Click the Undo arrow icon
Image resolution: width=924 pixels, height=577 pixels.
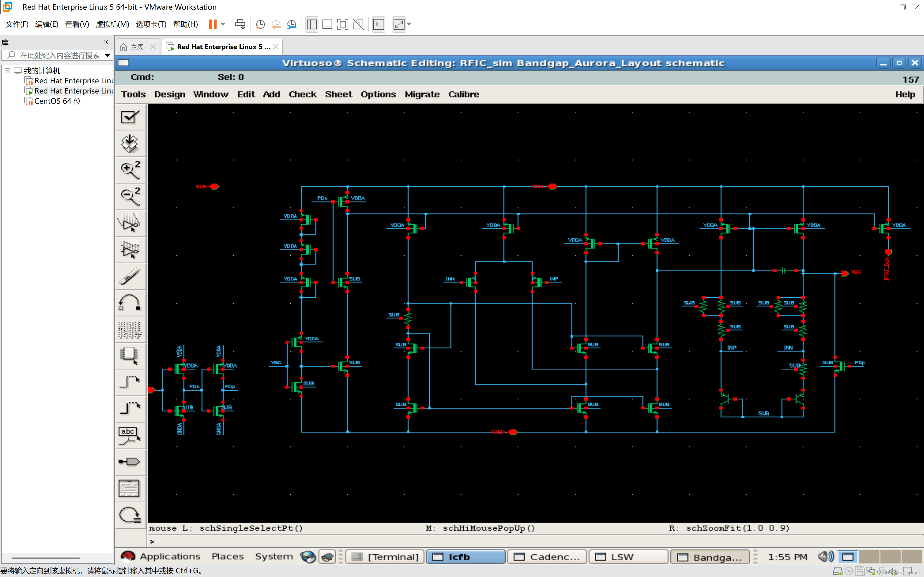[x=130, y=303]
